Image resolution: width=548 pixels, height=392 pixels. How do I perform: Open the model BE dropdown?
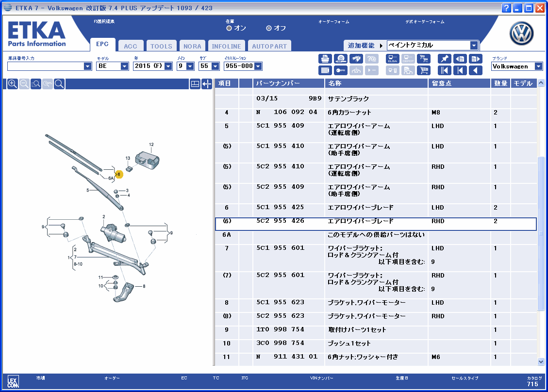(x=124, y=66)
